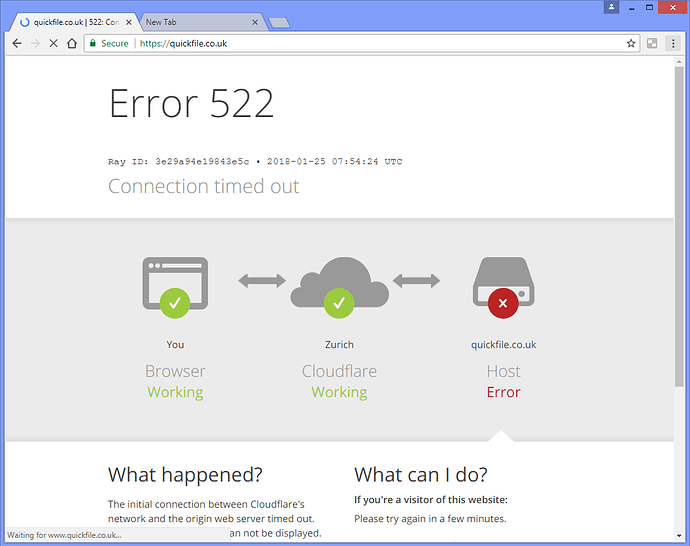
Task: Click the greyed Forward arrow
Action: click(x=35, y=43)
